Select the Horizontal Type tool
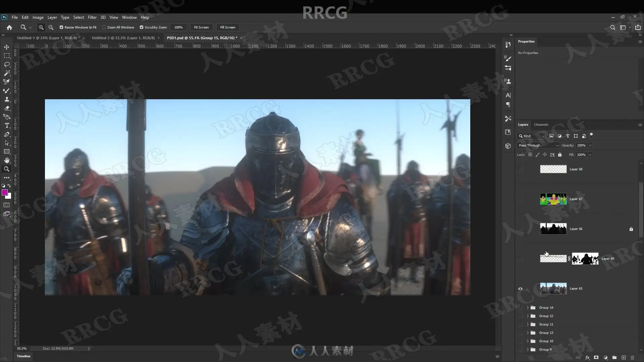 7,126
